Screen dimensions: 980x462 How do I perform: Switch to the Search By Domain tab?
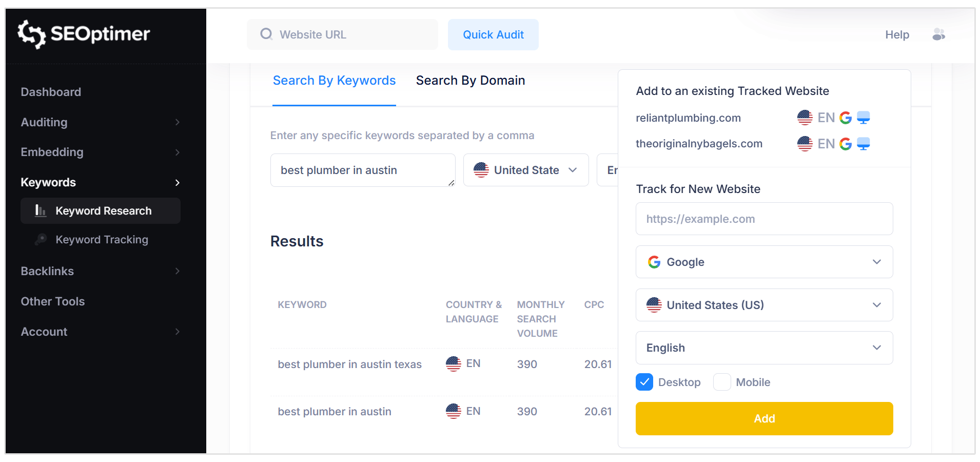click(x=470, y=80)
